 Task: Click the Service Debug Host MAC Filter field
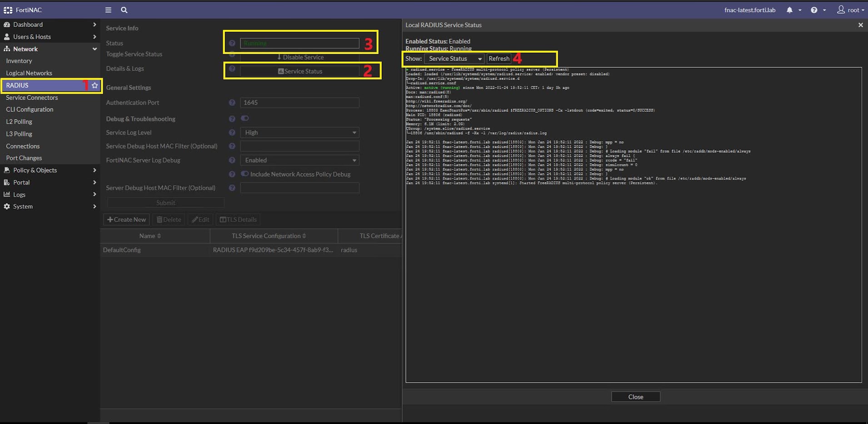[299, 146]
